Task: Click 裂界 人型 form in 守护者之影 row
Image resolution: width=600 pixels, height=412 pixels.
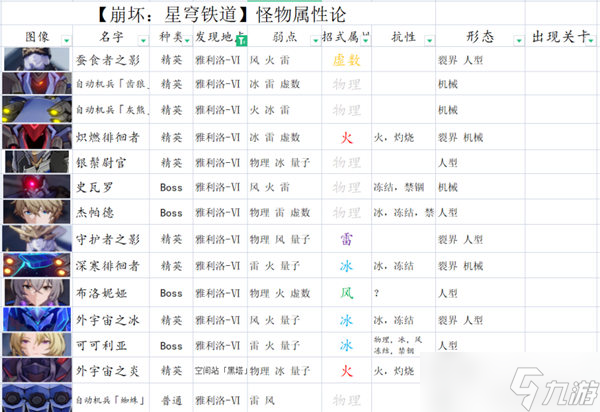Action: click(460, 239)
